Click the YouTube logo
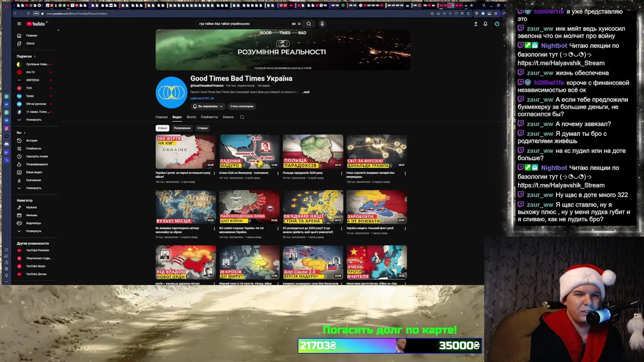Screen dimensions: 644x362 36,24
